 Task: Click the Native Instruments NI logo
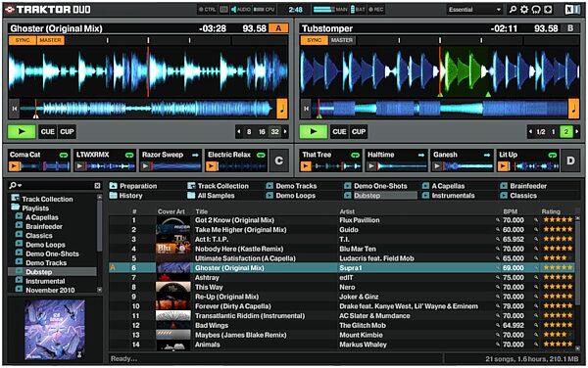[x=572, y=10]
